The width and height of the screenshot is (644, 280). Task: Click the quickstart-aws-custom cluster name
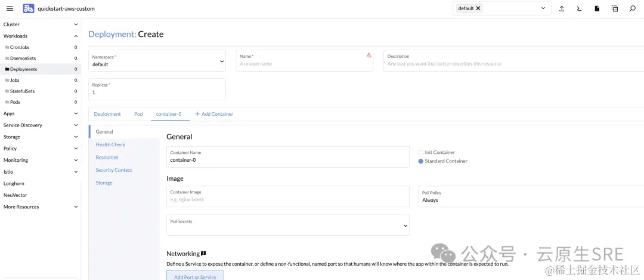tap(66, 8)
